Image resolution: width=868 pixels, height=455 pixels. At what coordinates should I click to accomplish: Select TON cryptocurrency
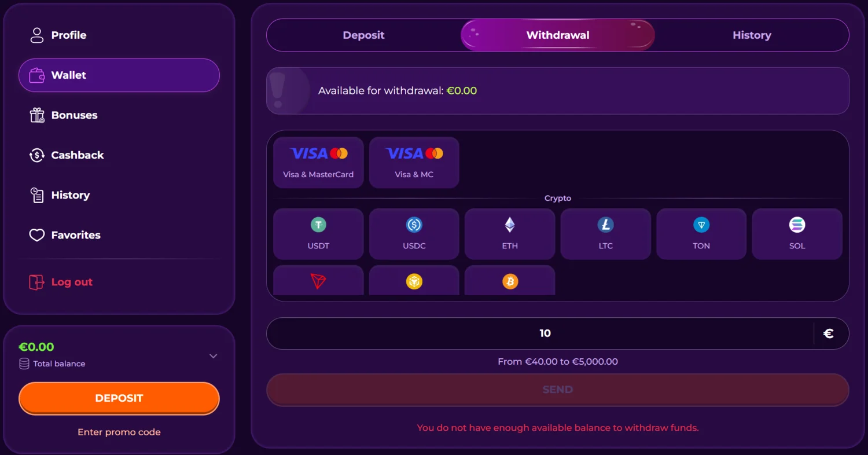tap(701, 233)
